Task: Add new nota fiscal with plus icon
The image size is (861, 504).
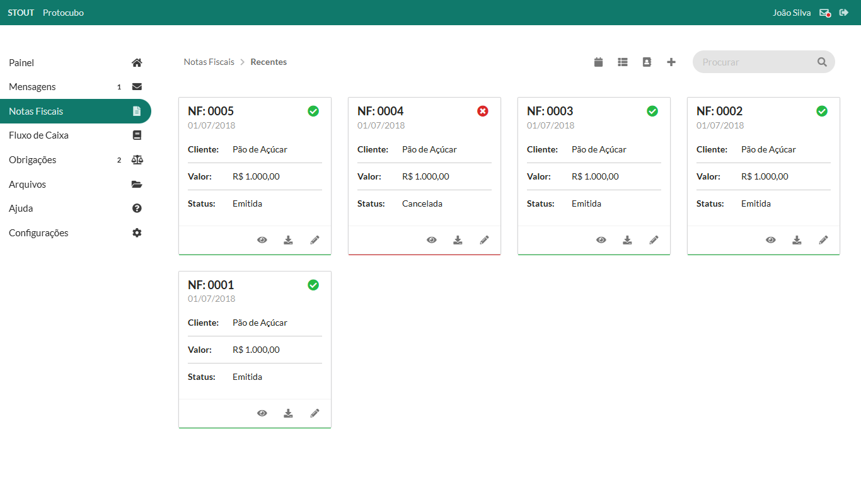Action: coord(671,62)
